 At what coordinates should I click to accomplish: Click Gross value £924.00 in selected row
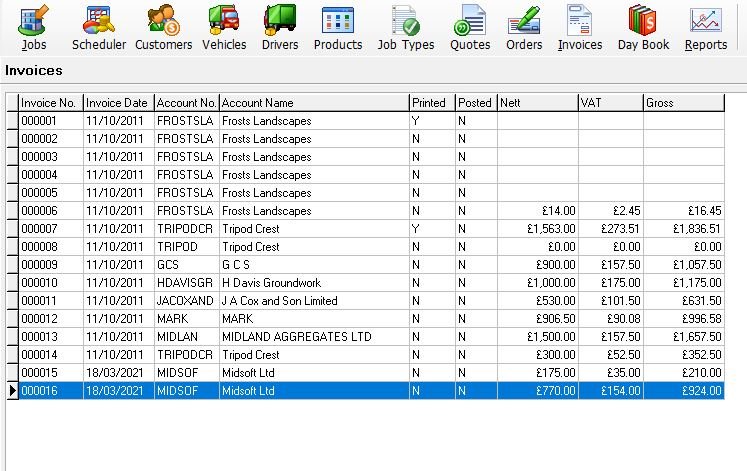coord(684,391)
